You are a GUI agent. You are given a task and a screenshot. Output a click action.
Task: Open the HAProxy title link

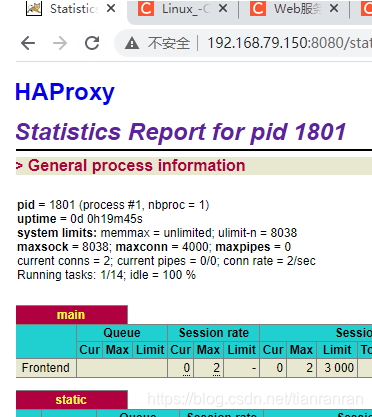point(65,92)
